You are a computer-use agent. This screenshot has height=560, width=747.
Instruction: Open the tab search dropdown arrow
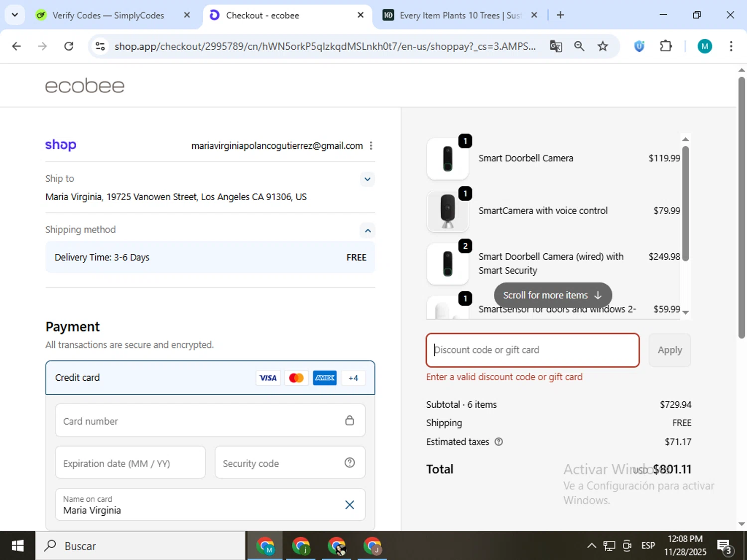pos(15,15)
